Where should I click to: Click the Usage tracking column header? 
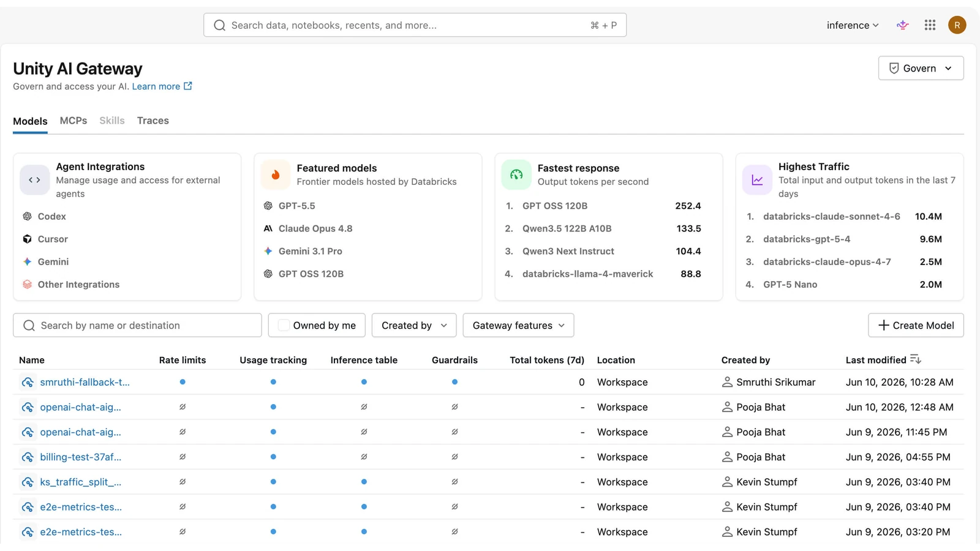pyautogui.click(x=273, y=361)
